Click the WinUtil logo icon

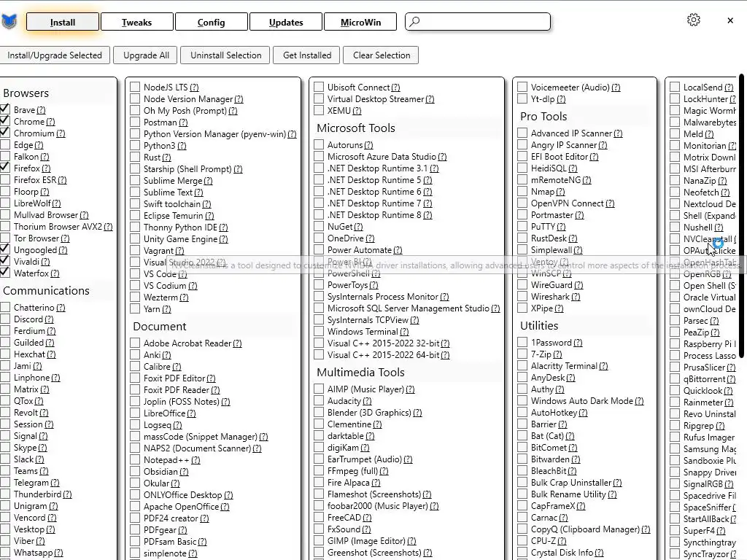tap(9, 21)
